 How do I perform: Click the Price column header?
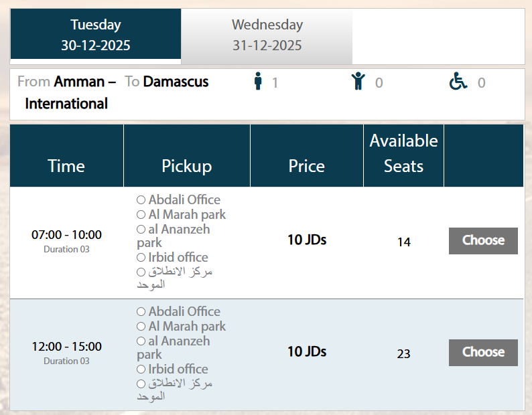(307, 166)
